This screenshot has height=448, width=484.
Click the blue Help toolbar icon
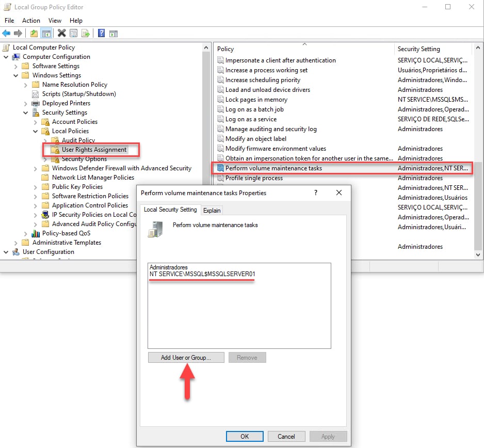click(x=101, y=33)
